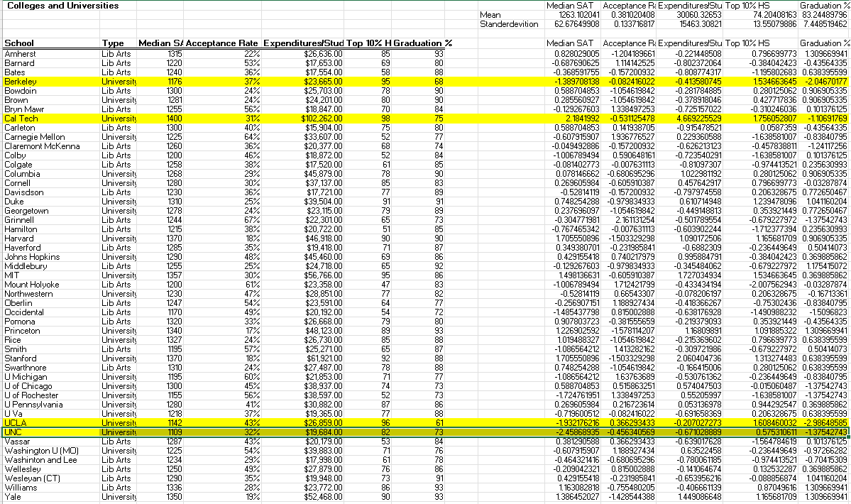Viewport: 851px width, 504px height.
Task: Click the highlighted 'UNC' cell
Action: click(x=13, y=432)
